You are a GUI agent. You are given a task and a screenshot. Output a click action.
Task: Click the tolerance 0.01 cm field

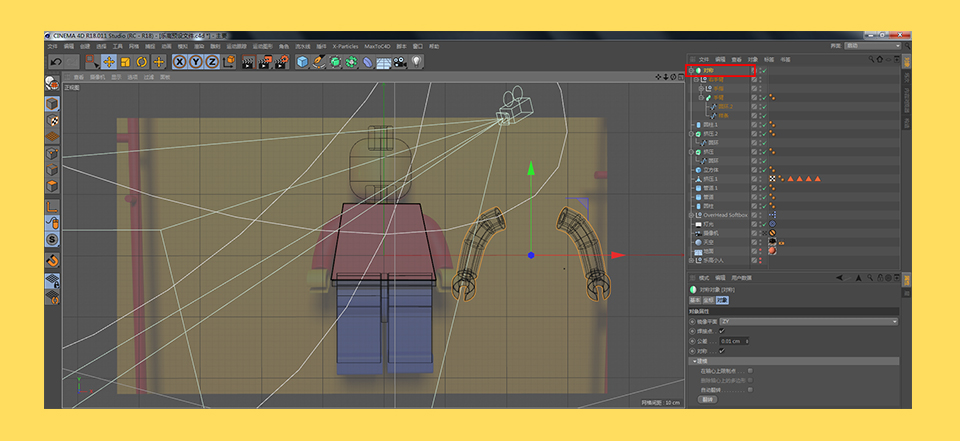pyautogui.click(x=732, y=341)
